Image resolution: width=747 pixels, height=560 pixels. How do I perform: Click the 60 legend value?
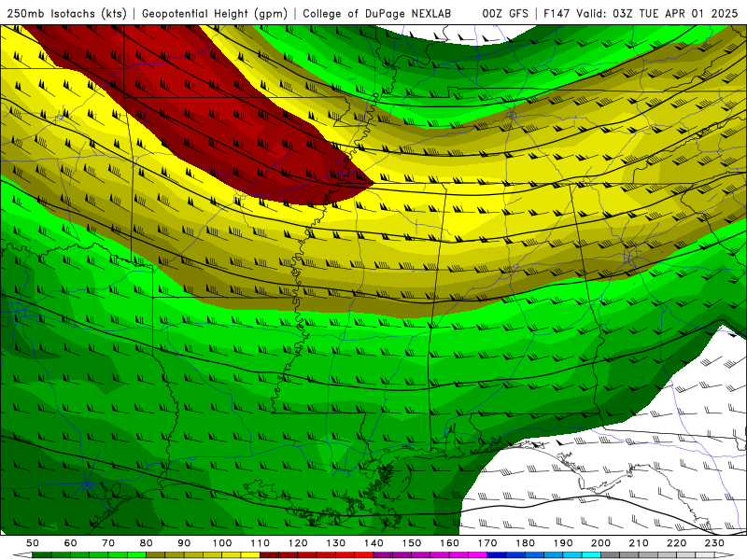(71, 543)
